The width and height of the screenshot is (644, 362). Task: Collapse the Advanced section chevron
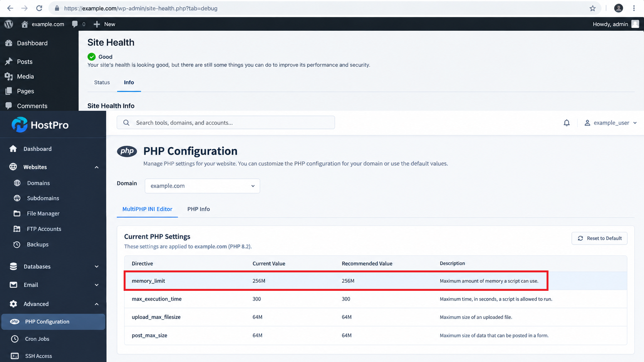point(97,304)
